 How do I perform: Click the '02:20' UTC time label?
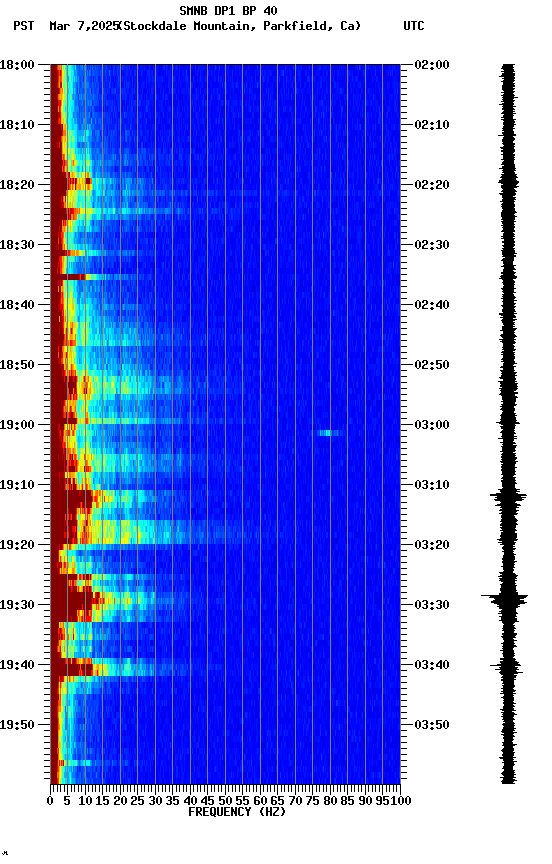(432, 185)
